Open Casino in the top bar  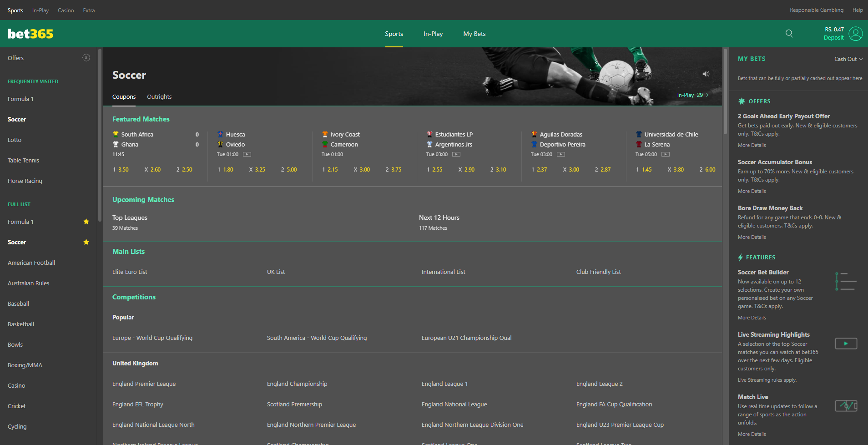(x=66, y=10)
